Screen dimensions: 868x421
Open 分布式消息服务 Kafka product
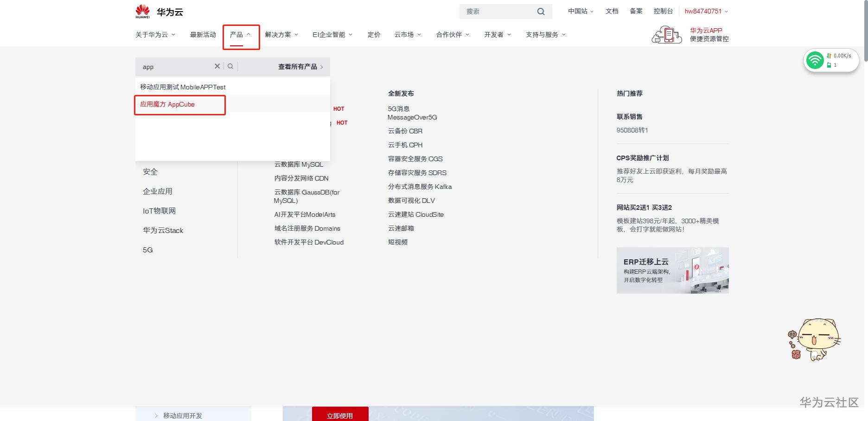tap(420, 187)
